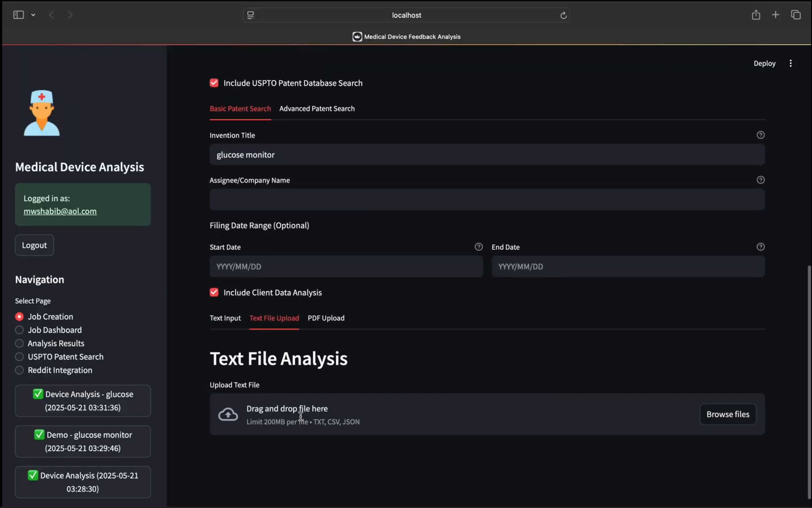Uncheck Include Client Data Analysis
The width and height of the screenshot is (812, 508).
pyautogui.click(x=214, y=292)
